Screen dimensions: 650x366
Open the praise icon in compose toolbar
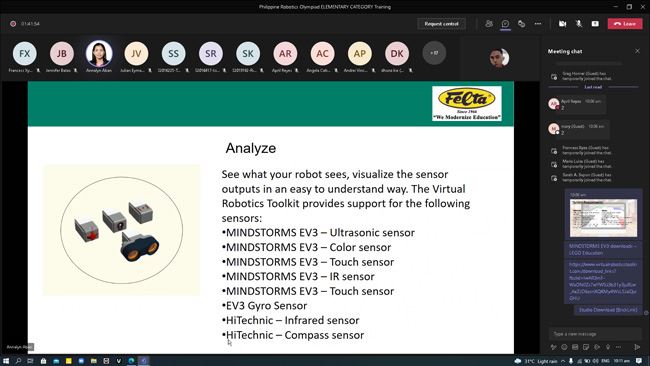click(x=608, y=347)
